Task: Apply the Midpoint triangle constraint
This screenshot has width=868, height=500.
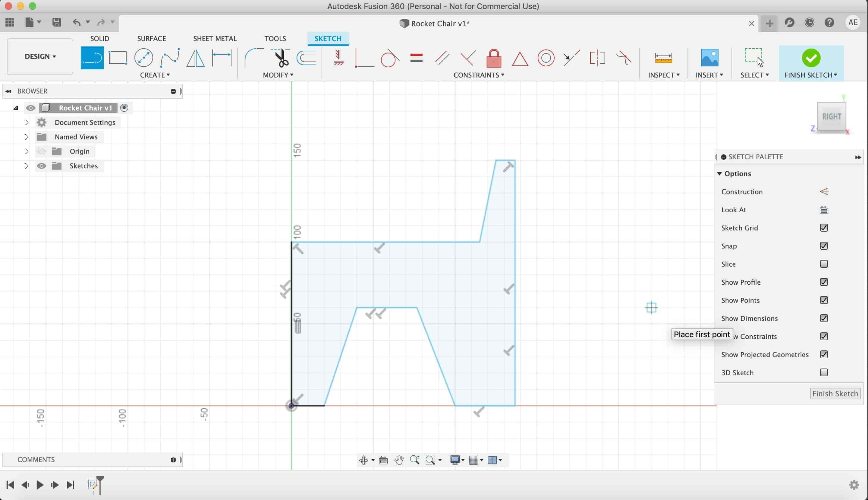Action: coord(520,59)
